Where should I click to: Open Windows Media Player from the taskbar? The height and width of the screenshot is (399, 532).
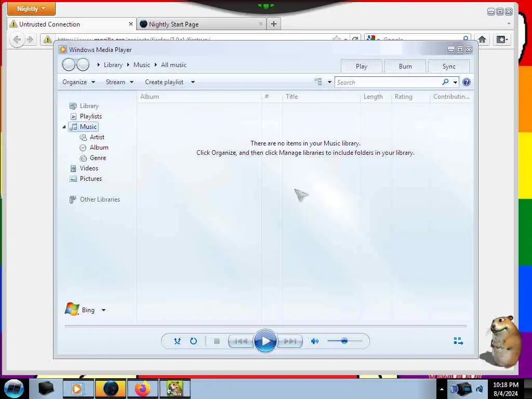tap(78, 389)
